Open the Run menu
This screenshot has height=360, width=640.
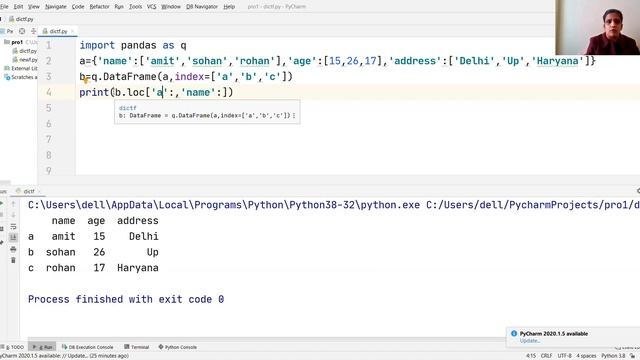119,7
